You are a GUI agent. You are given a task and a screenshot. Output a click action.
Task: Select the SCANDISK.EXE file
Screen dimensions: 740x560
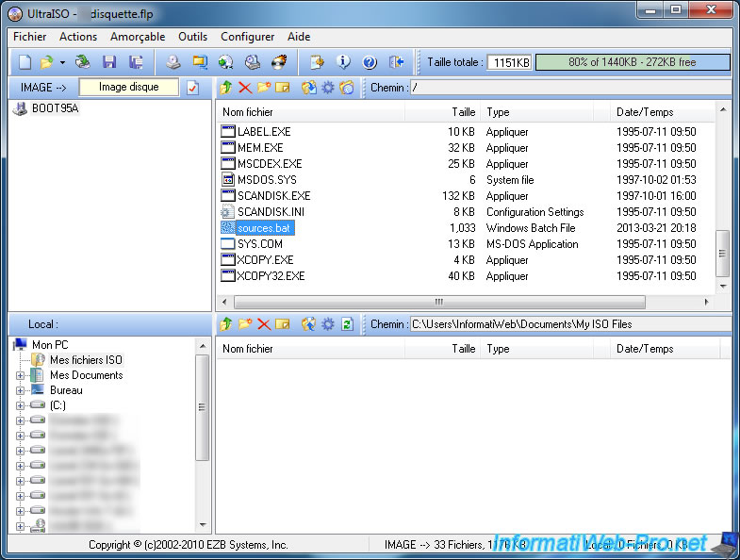coord(273,196)
